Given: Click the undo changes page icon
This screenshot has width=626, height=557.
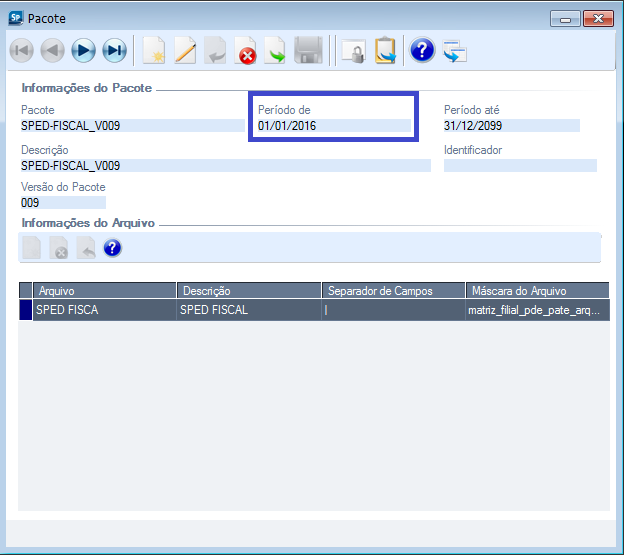Looking at the screenshot, I should pyautogui.click(x=215, y=51).
